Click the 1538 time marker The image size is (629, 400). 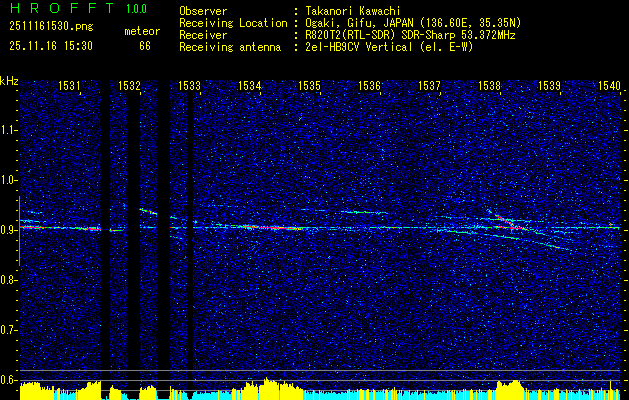point(489,85)
